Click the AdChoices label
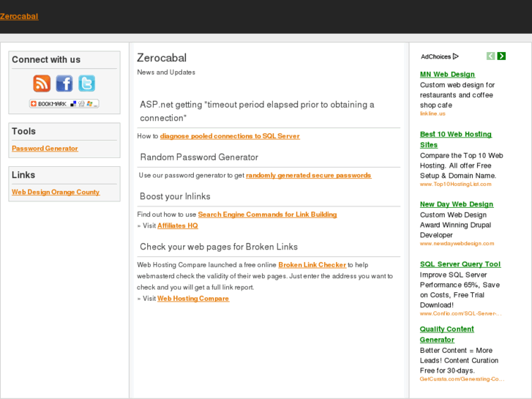The image size is (532, 399). [x=435, y=56]
